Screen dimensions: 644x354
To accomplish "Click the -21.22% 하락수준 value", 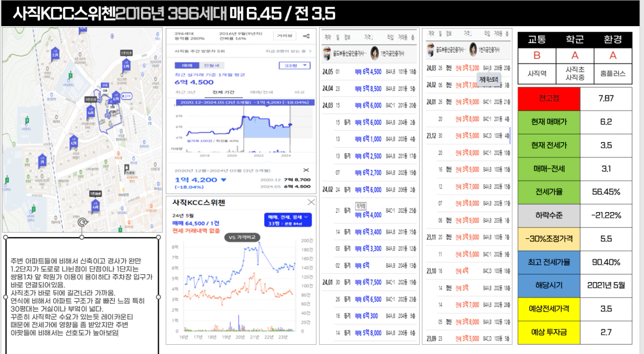I will 606,215.
